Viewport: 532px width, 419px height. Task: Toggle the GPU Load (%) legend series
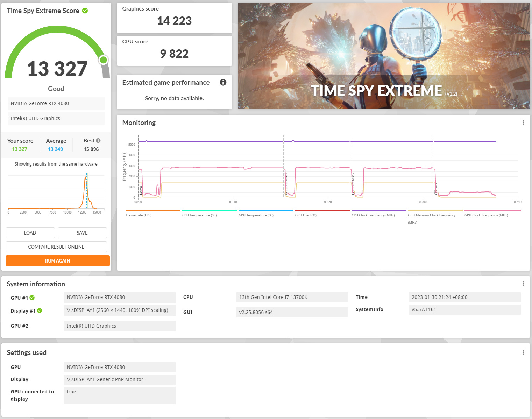tap(322, 213)
